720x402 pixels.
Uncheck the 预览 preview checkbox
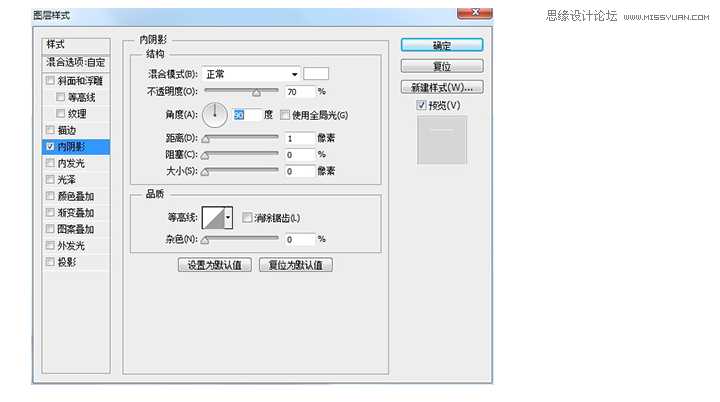(x=421, y=105)
